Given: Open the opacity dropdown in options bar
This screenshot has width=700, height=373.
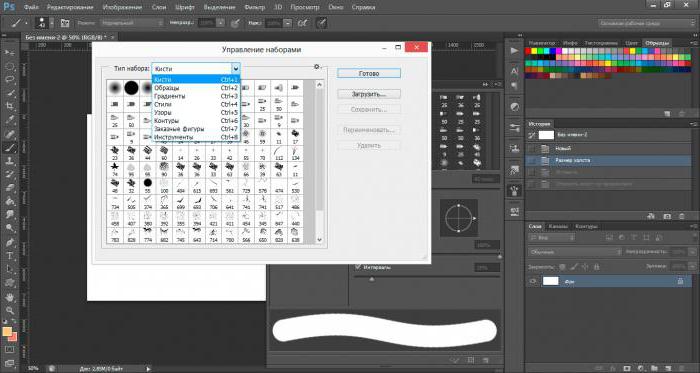Looking at the screenshot, I should (x=221, y=23).
